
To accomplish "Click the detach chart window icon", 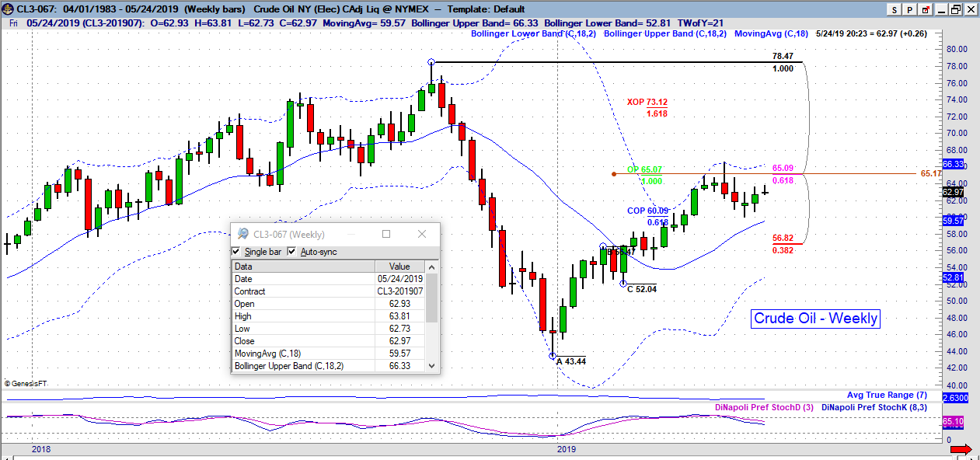I will pyautogui.click(x=926, y=9).
